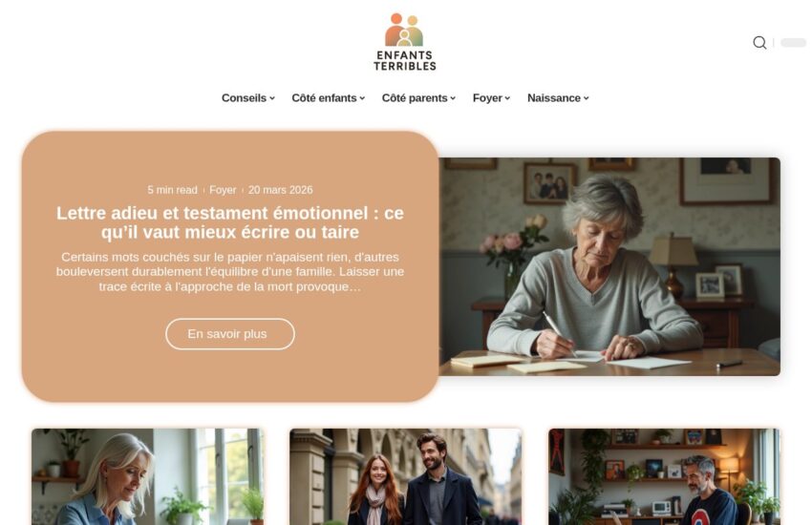Select the Naissance menu item
Viewport: 812px width, 525px height.
[x=553, y=98]
